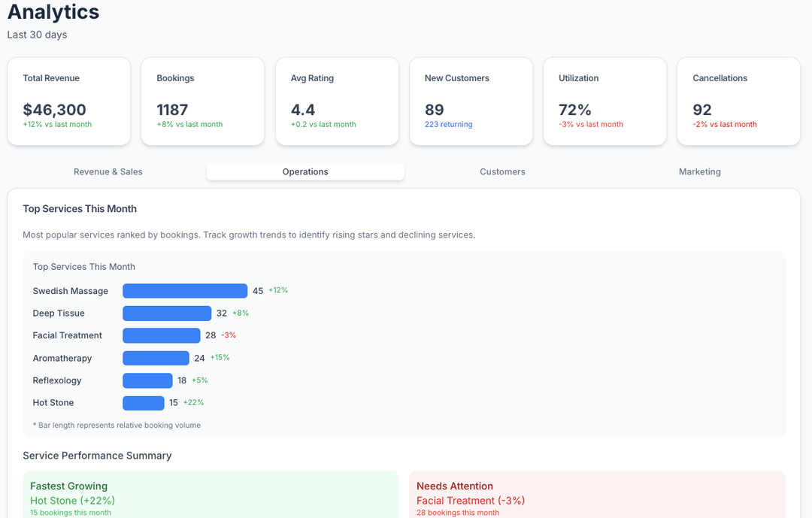Click the '4.4' rating value
The image size is (812, 518).
[303, 110]
